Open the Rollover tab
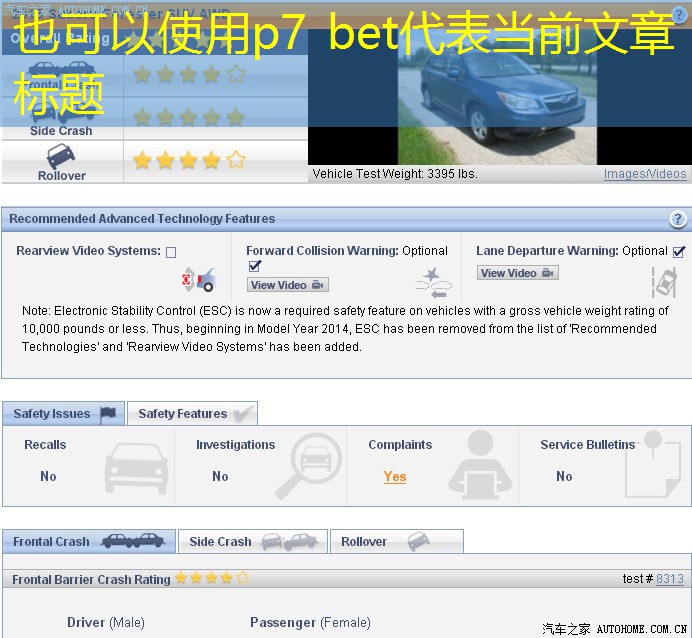This screenshot has height=638, width=692. [x=395, y=542]
